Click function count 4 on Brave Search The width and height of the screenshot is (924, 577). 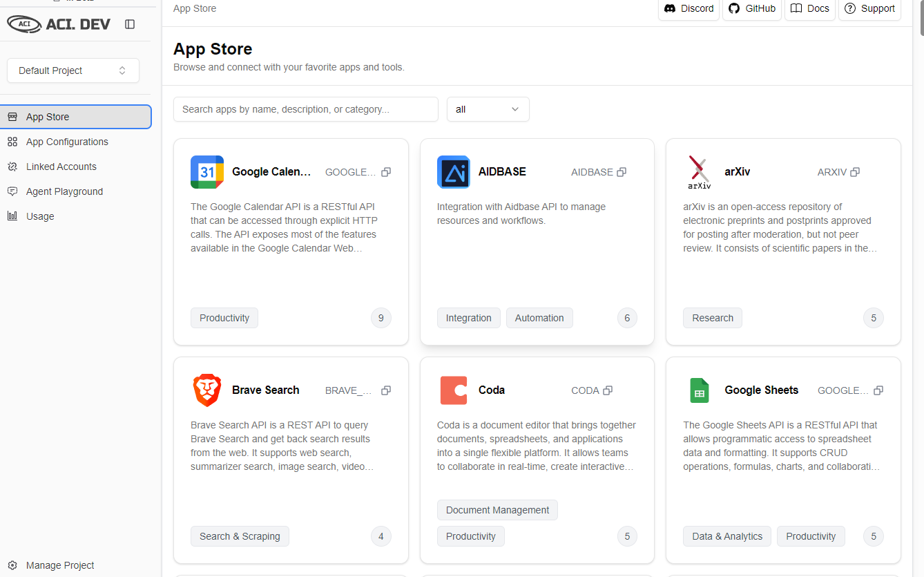point(381,536)
